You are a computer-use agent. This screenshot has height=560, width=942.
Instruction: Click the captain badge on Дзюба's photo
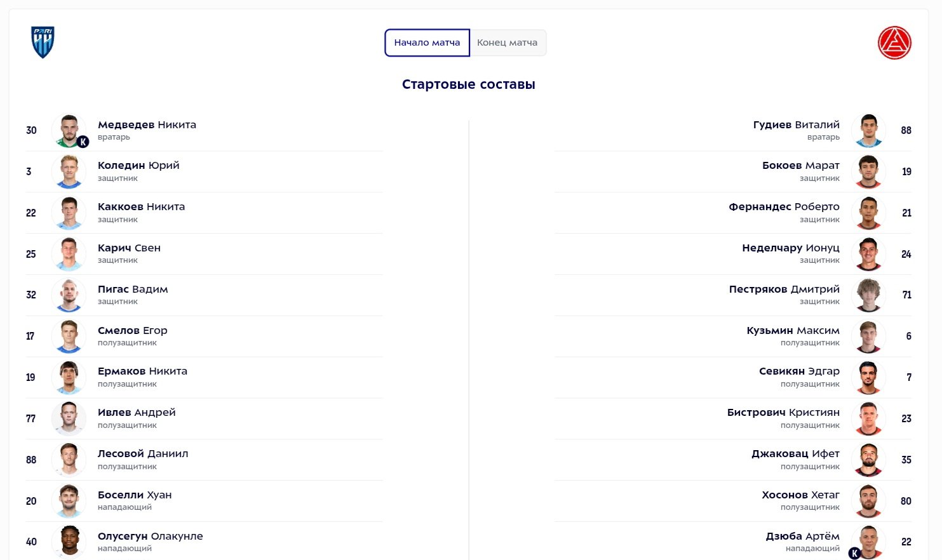[854, 554]
